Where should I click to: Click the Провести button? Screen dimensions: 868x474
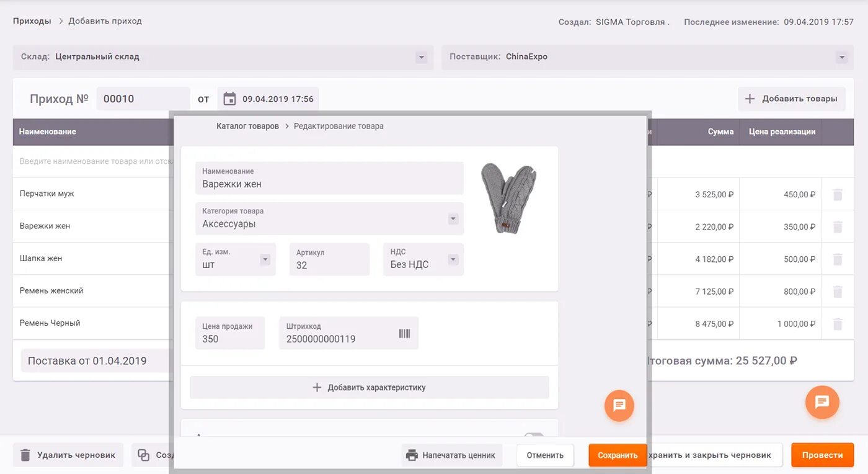click(822, 455)
